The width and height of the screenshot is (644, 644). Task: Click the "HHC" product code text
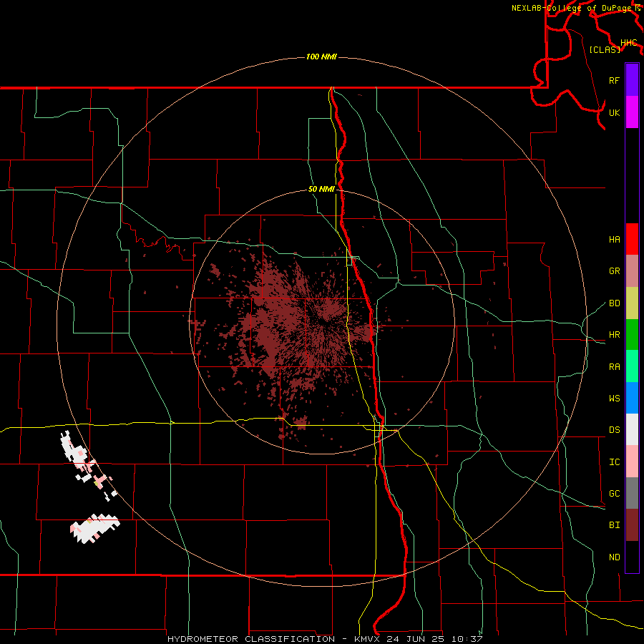point(628,43)
